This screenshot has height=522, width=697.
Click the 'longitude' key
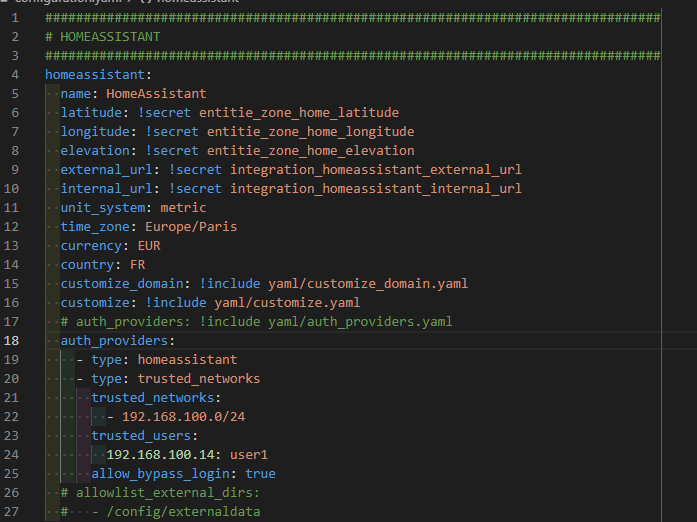tap(95, 132)
